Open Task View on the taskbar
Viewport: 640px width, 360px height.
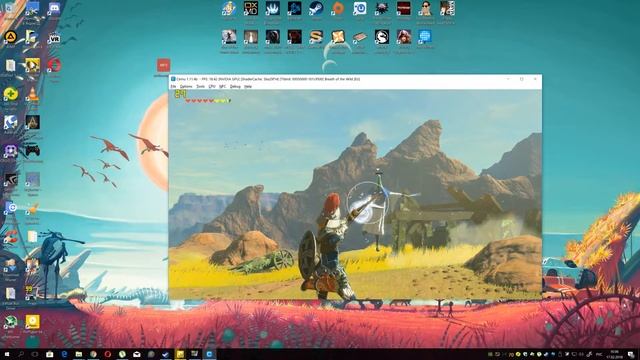click(x=35, y=354)
